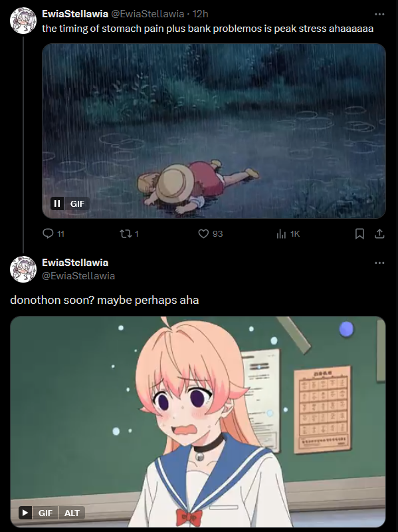Open EwiaStellawia display name on first tweet
The height and width of the screenshot is (532, 398).
[75, 14]
